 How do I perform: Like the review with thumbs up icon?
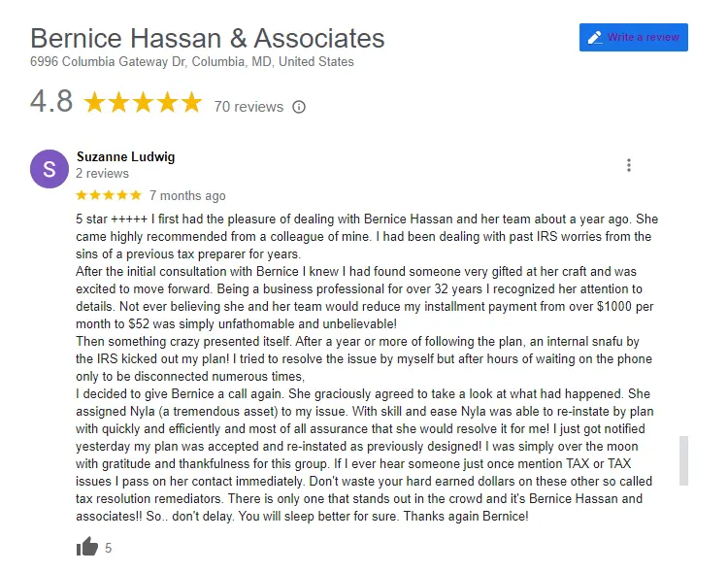[87, 547]
